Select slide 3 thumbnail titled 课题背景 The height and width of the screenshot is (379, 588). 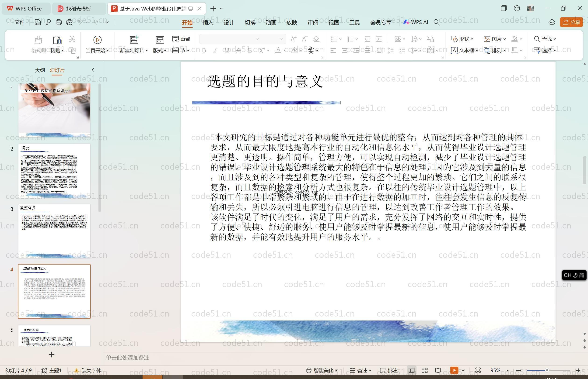coord(54,231)
